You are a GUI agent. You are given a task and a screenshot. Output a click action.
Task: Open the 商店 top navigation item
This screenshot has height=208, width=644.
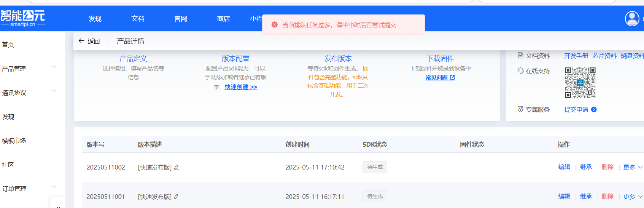[223, 19]
